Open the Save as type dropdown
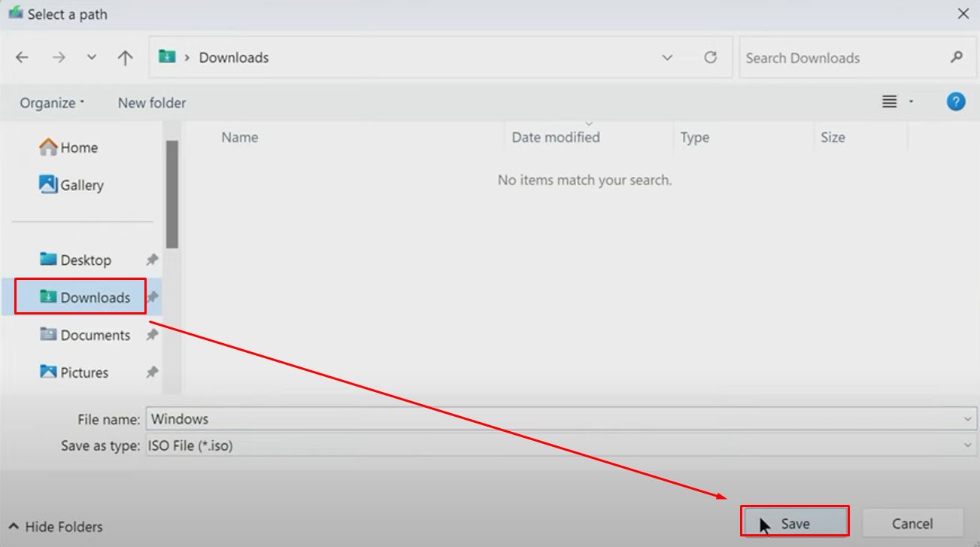The height and width of the screenshot is (547, 980). pyautogui.click(x=967, y=445)
